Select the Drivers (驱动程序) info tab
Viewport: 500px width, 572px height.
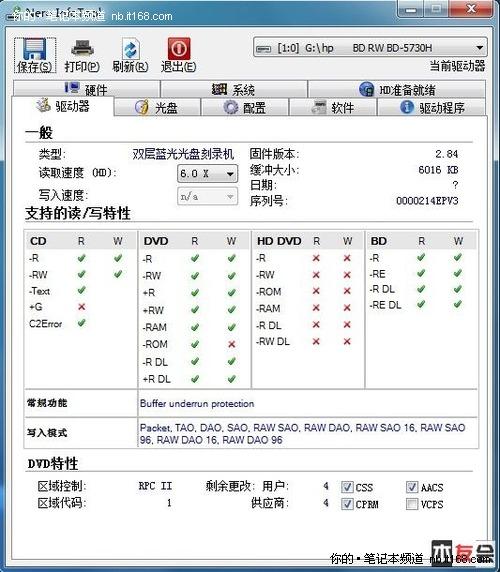pos(432,107)
